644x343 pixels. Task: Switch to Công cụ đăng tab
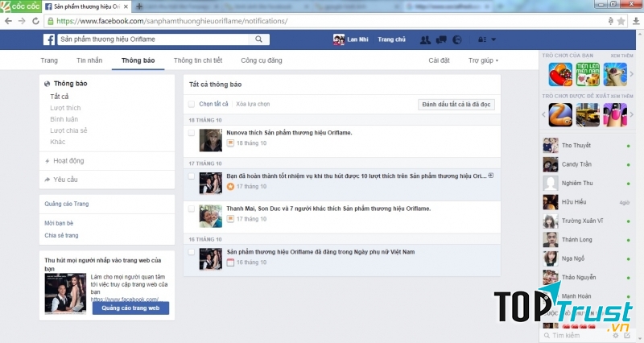261,60
